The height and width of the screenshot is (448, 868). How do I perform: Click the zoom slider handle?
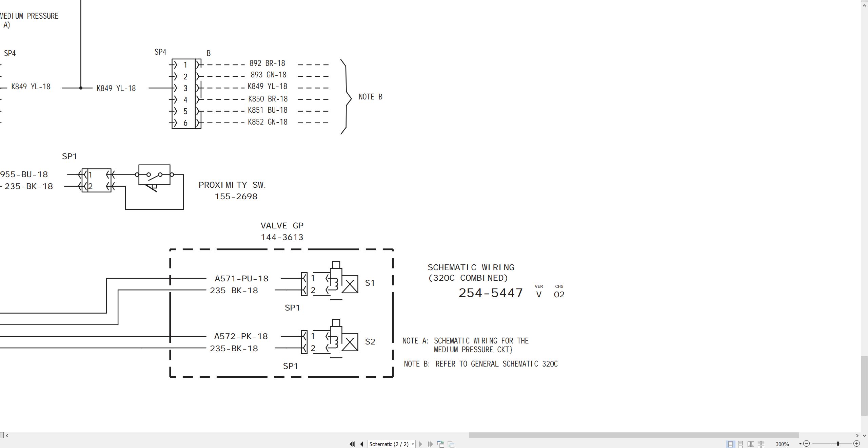(838, 444)
